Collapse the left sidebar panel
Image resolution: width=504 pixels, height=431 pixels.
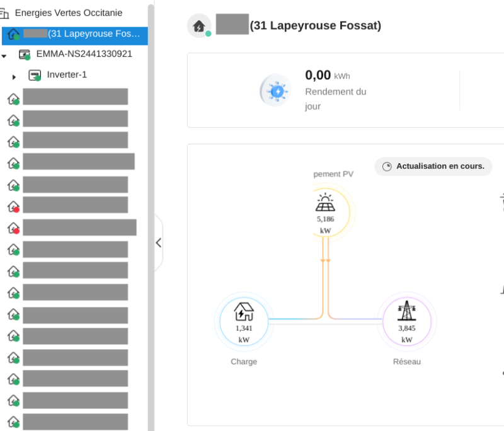[158, 243]
